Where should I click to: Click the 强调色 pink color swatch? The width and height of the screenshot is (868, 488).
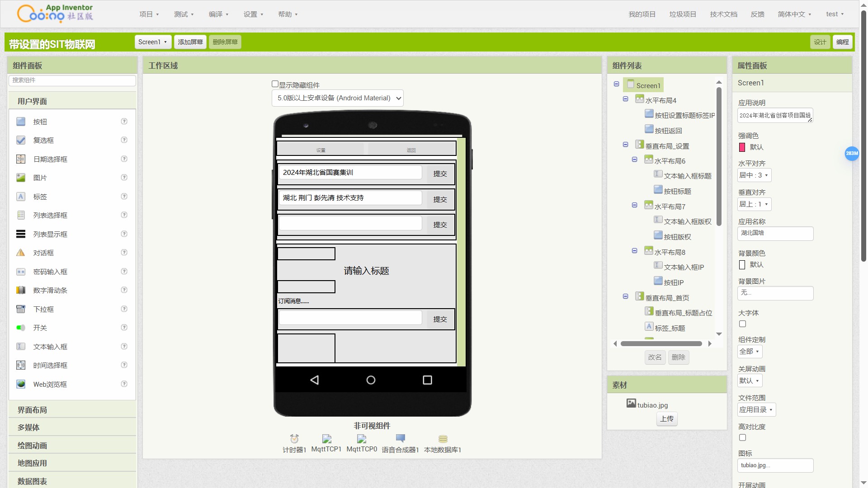tap(742, 147)
